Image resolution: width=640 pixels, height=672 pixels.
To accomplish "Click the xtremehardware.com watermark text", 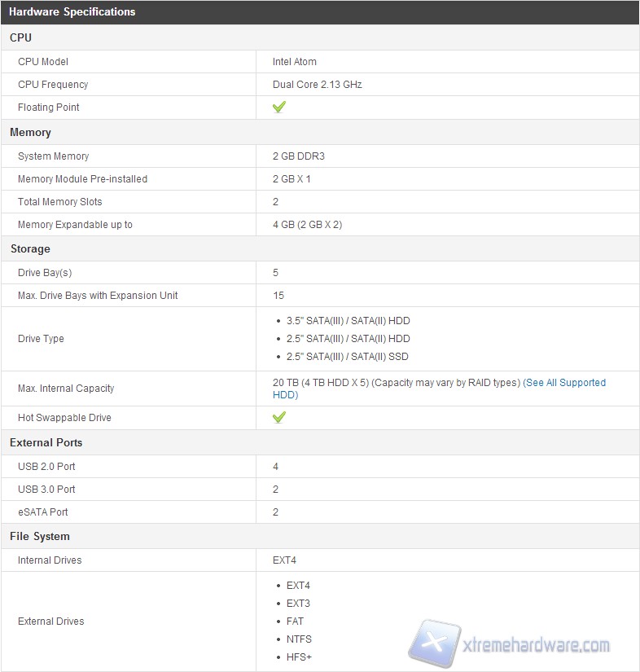I will point(537,646).
